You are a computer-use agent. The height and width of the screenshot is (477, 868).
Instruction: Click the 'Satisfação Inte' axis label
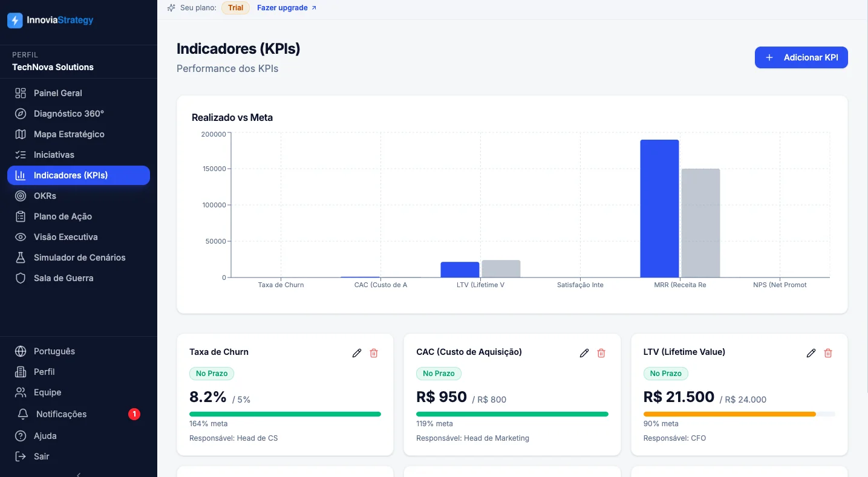tap(580, 285)
